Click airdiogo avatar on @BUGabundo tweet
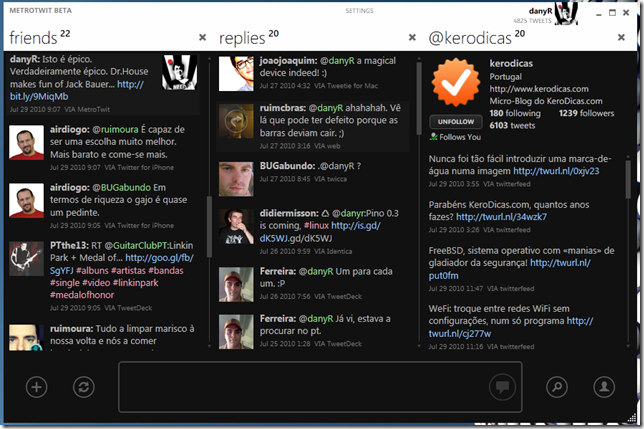 (x=26, y=200)
